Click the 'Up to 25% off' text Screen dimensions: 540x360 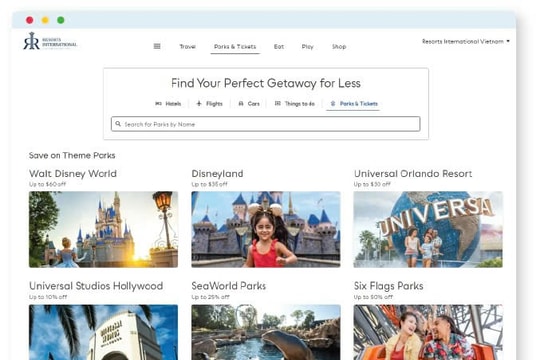[x=210, y=297]
